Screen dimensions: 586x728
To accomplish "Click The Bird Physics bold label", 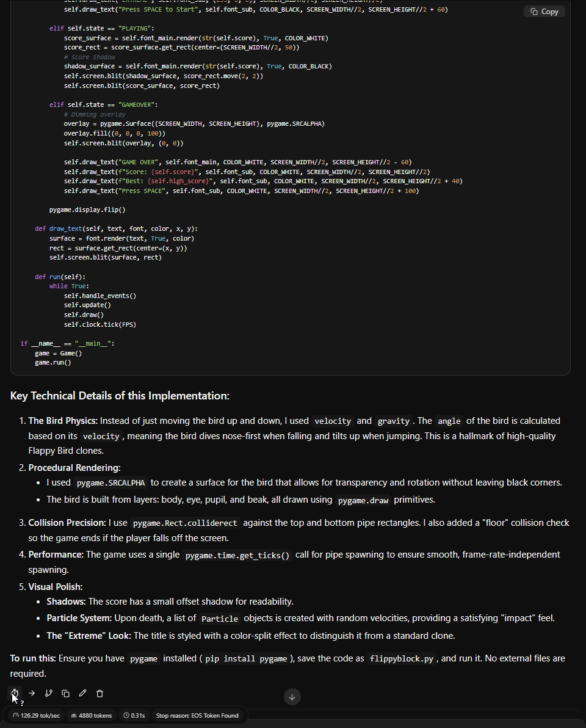I will click(x=63, y=421).
